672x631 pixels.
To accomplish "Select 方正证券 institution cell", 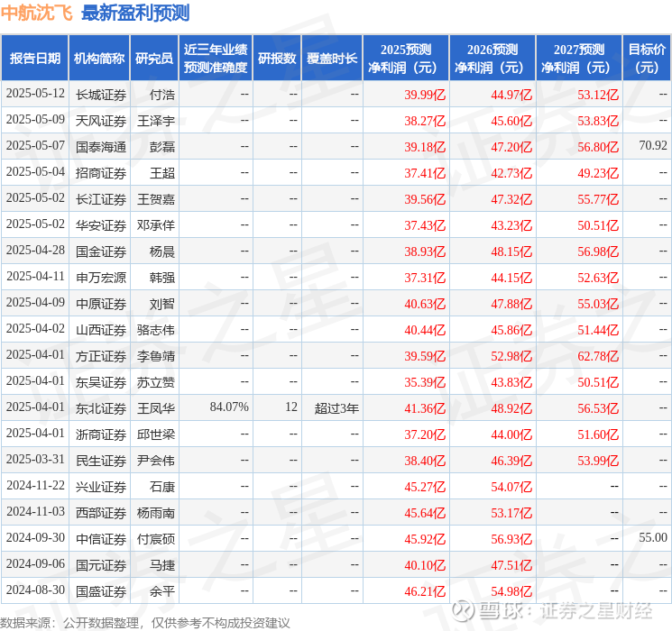I will [101, 356].
